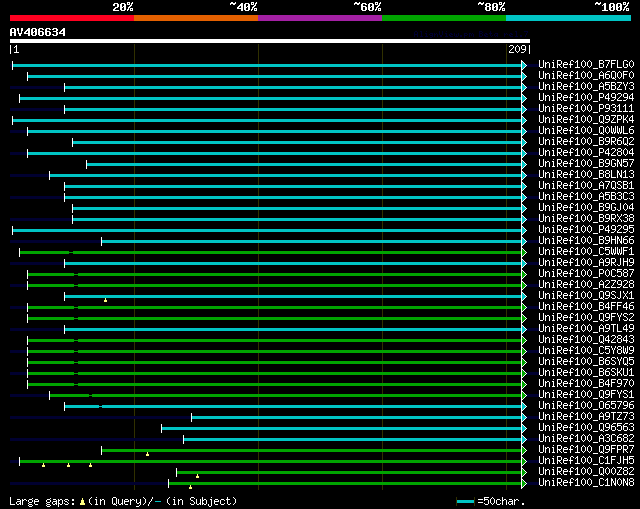Open the UniRef100_A5BZY3 hit label
Screen dimensions: 640x509
[x=586, y=87]
